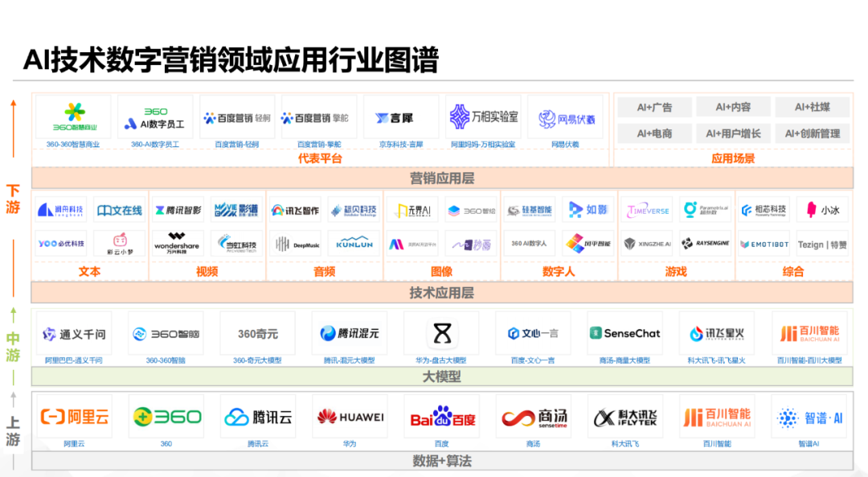Screen dimensions: 868x477
Task: Click the green 大模型 layer bar
Action: pos(442,376)
